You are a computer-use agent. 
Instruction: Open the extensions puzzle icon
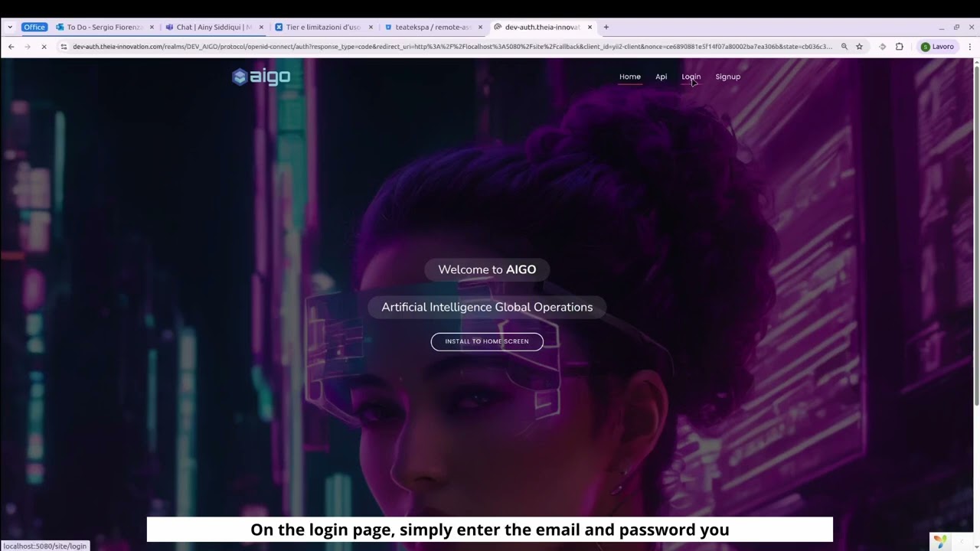pos(900,47)
